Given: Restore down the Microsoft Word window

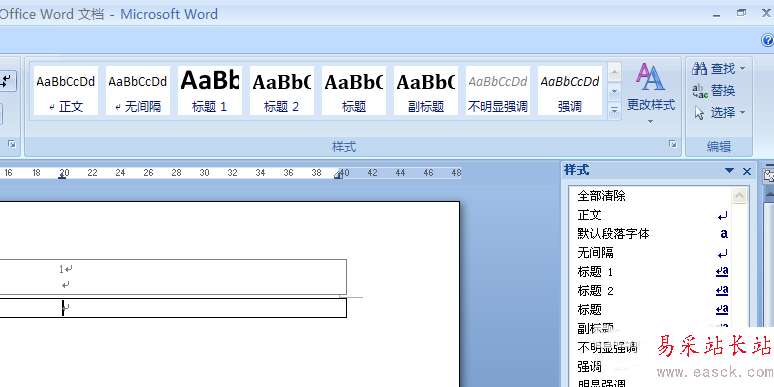Looking at the screenshot, I should coord(741,13).
